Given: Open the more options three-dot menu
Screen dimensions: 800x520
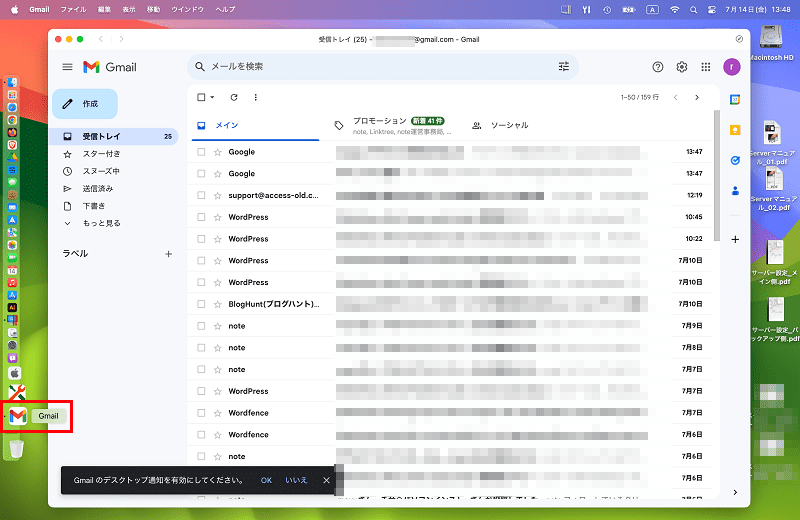Looking at the screenshot, I should [256, 97].
